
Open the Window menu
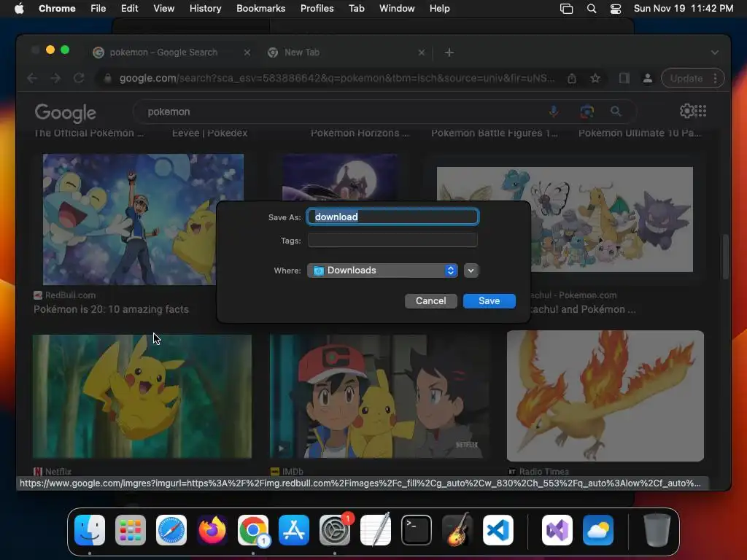point(397,9)
